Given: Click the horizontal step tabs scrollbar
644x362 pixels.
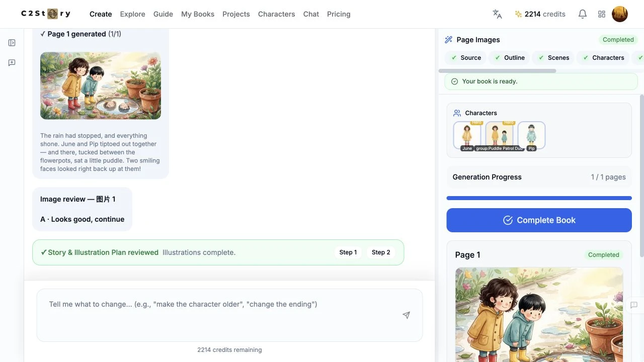Looking at the screenshot, I should click(x=497, y=71).
